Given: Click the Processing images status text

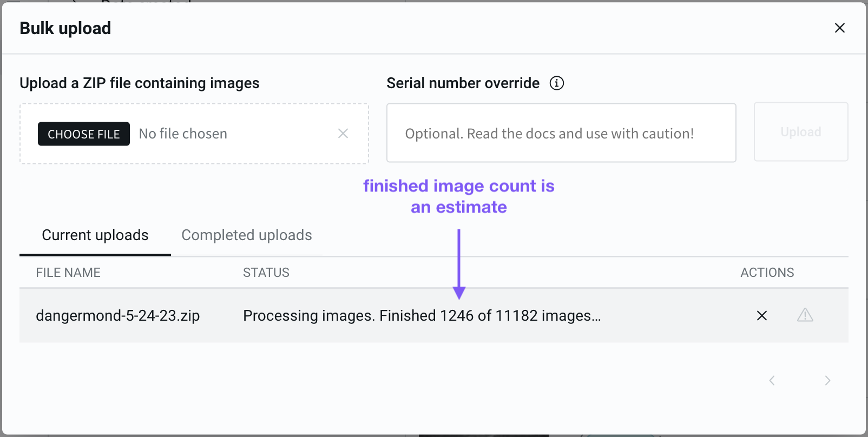Looking at the screenshot, I should [x=422, y=316].
